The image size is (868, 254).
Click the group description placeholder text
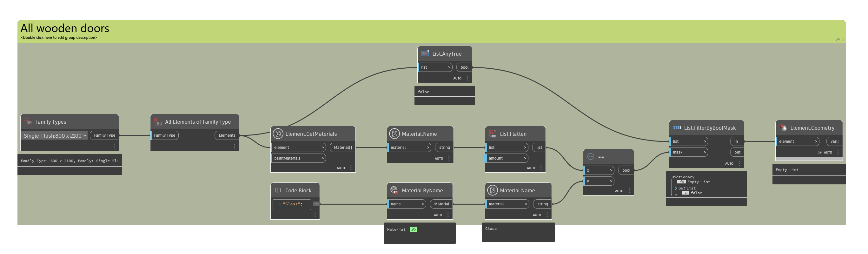pyautogui.click(x=59, y=38)
